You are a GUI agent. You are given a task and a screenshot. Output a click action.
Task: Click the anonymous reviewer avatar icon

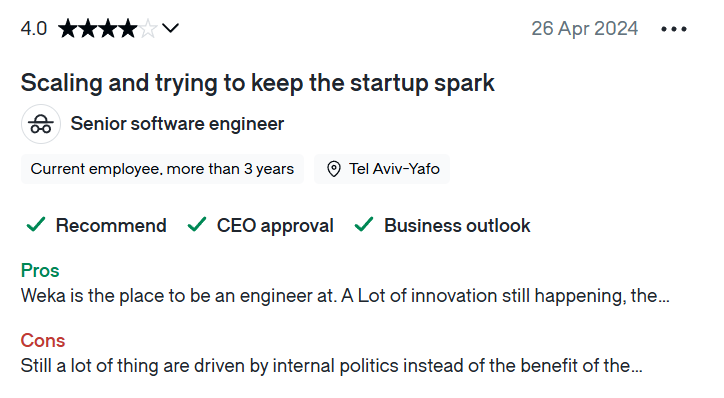[41, 124]
